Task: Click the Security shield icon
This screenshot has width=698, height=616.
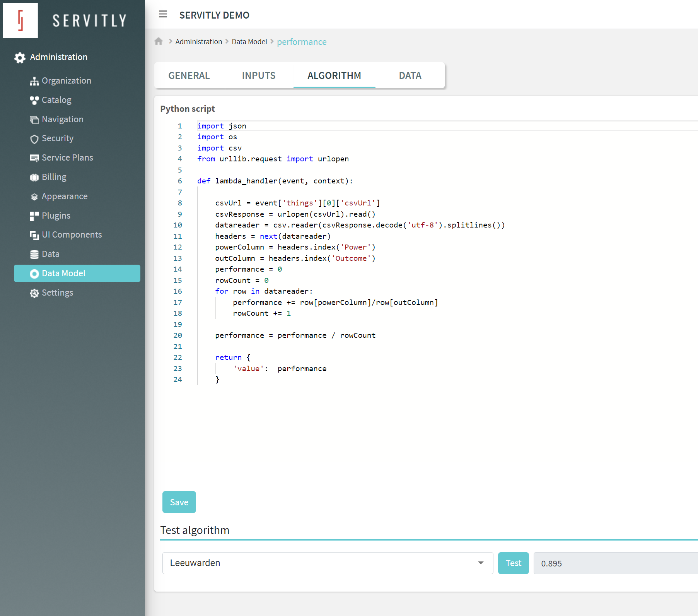Action: point(34,139)
